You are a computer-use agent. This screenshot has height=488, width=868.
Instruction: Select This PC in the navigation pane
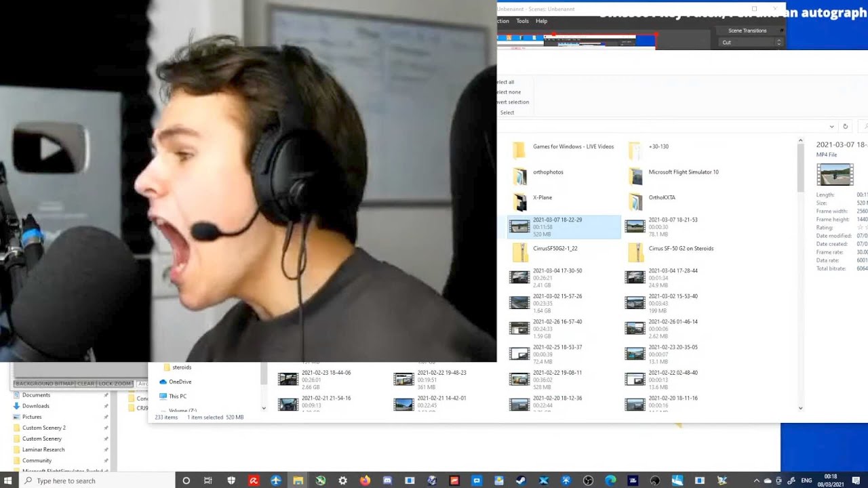click(173, 396)
